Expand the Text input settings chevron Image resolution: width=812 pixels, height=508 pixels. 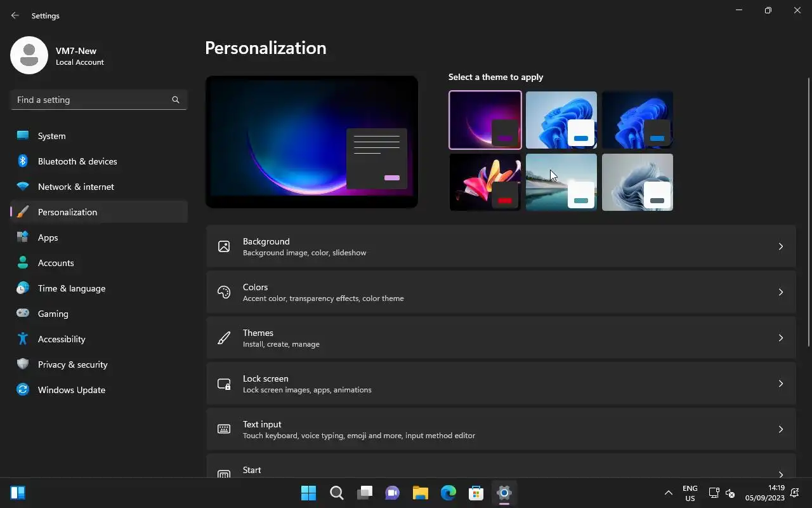[781, 429]
